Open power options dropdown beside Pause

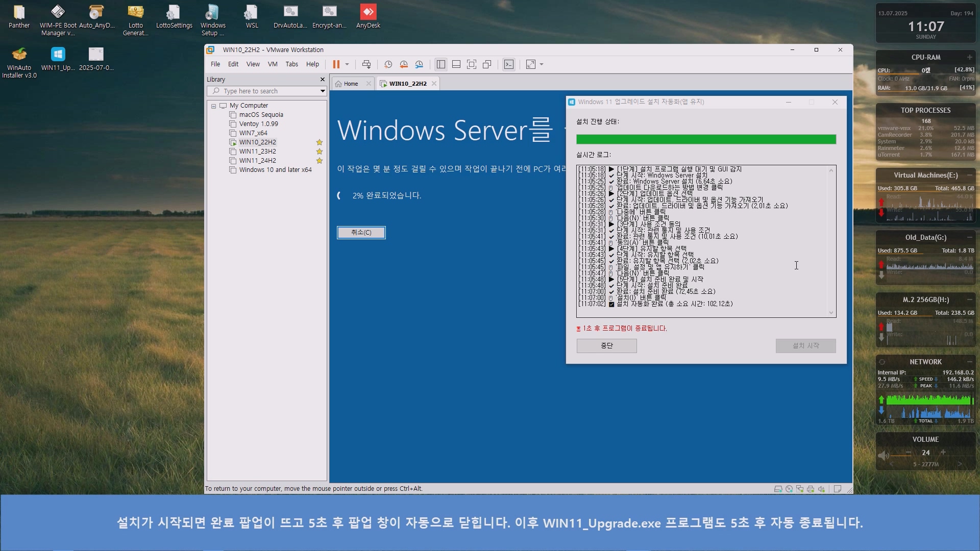pyautogui.click(x=347, y=64)
